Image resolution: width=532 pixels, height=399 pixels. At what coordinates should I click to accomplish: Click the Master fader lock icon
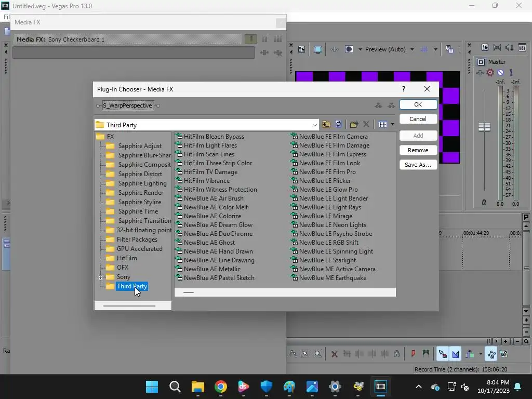pyautogui.click(x=484, y=202)
